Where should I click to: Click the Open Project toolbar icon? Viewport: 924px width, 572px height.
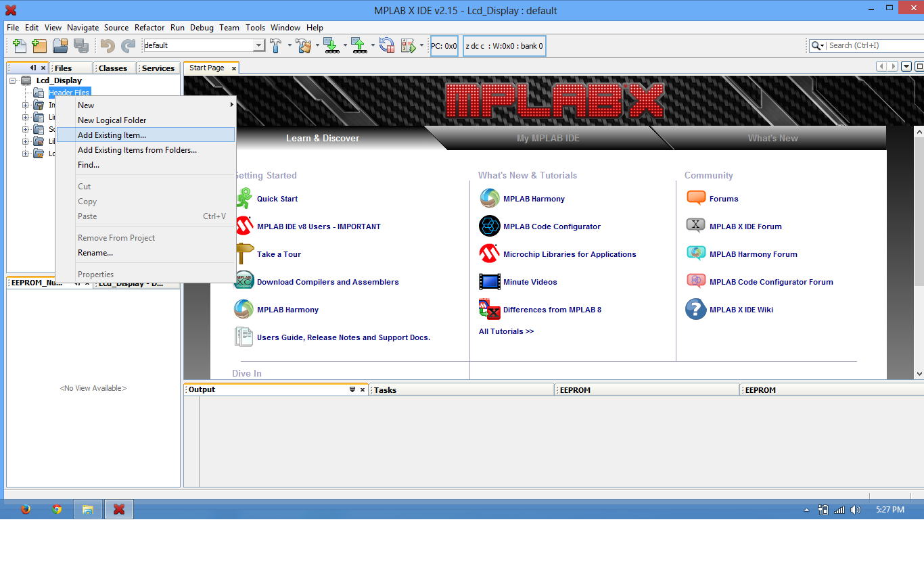point(60,45)
